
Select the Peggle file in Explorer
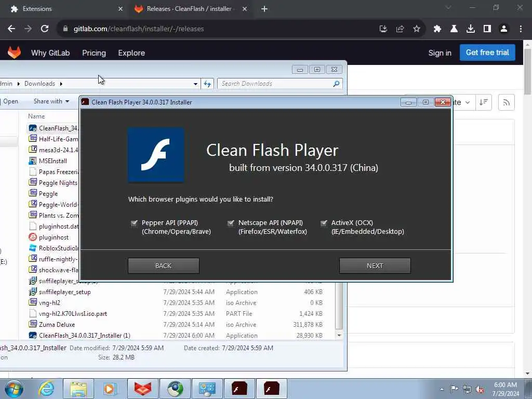pos(48,194)
